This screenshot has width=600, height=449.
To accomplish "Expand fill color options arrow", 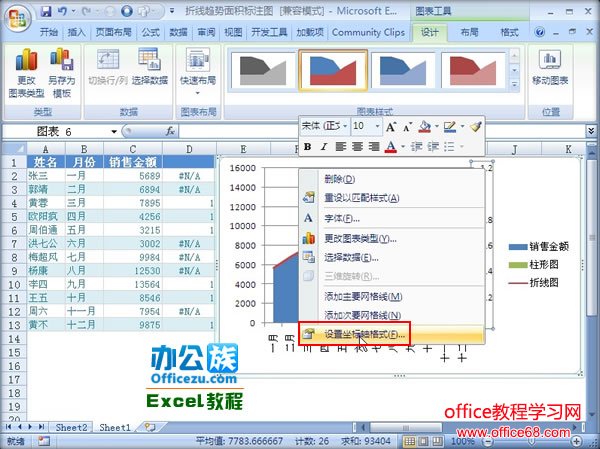I will click(436, 126).
